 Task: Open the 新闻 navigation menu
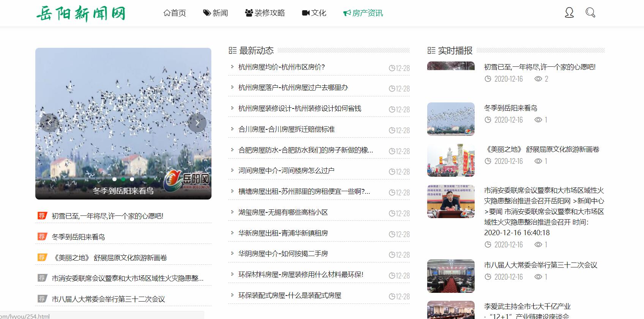215,13
